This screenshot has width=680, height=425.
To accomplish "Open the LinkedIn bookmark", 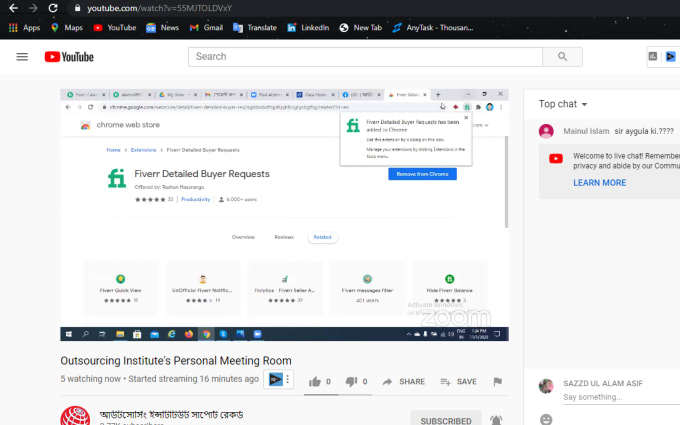I will [x=308, y=28].
